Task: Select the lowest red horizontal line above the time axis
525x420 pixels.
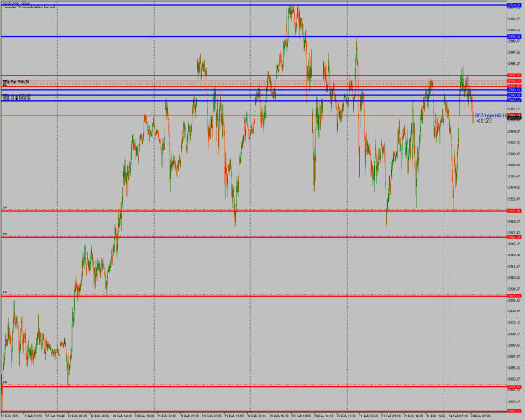Action: pyautogui.click(x=254, y=411)
